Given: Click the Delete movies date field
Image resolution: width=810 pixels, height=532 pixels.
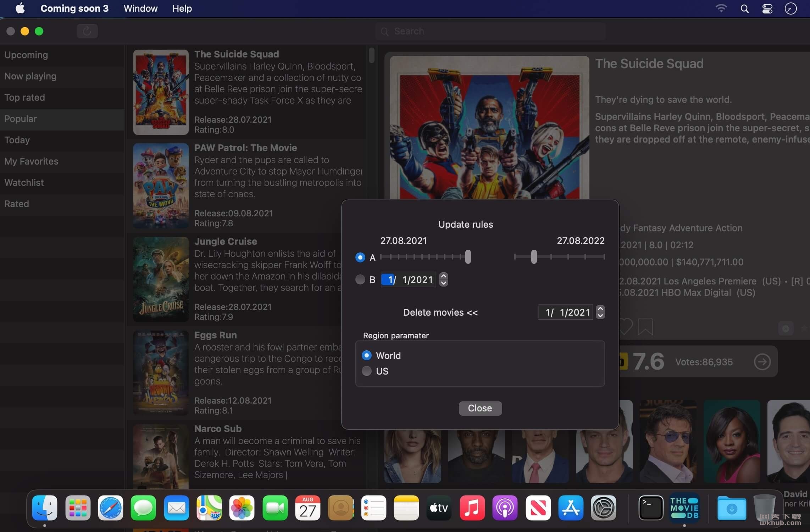Looking at the screenshot, I should pyautogui.click(x=566, y=312).
